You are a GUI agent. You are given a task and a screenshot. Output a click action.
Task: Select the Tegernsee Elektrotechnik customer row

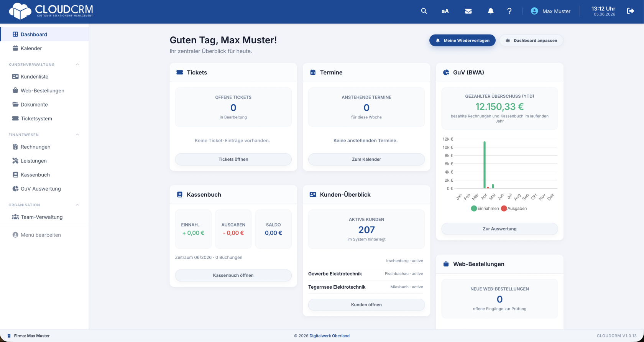tap(366, 287)
